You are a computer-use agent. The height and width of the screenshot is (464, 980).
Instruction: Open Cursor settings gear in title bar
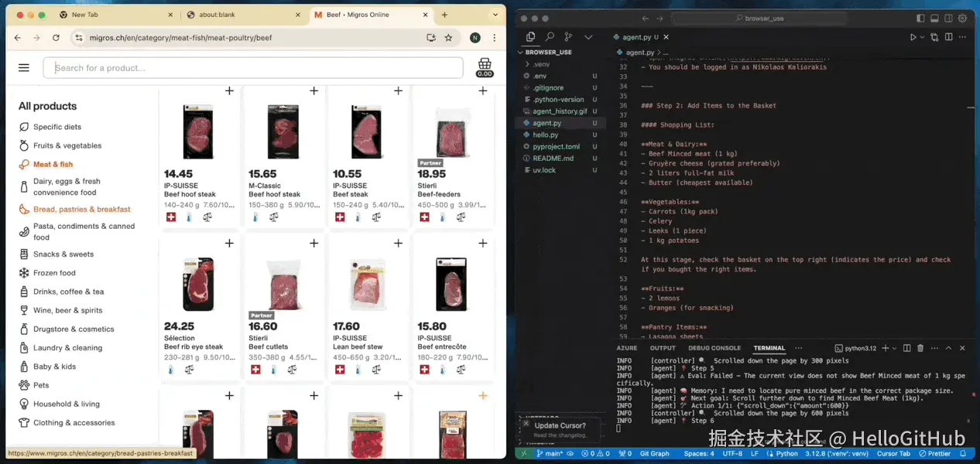(x=963, y=18)
